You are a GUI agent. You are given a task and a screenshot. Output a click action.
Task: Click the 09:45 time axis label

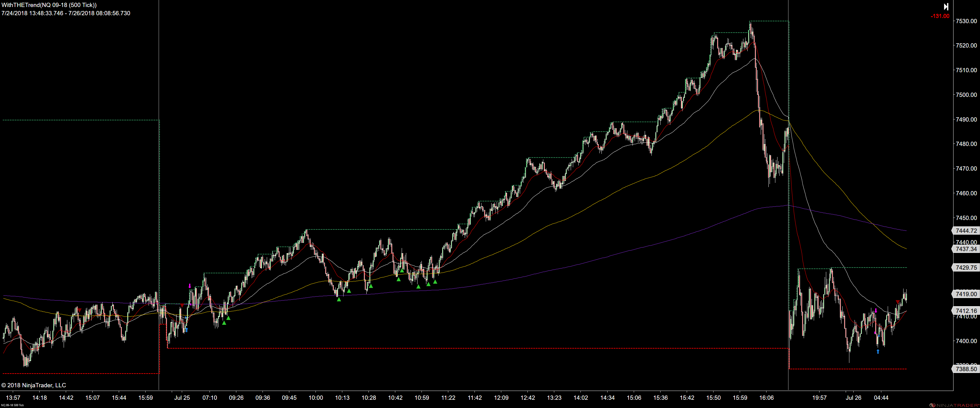coord(289,398)
